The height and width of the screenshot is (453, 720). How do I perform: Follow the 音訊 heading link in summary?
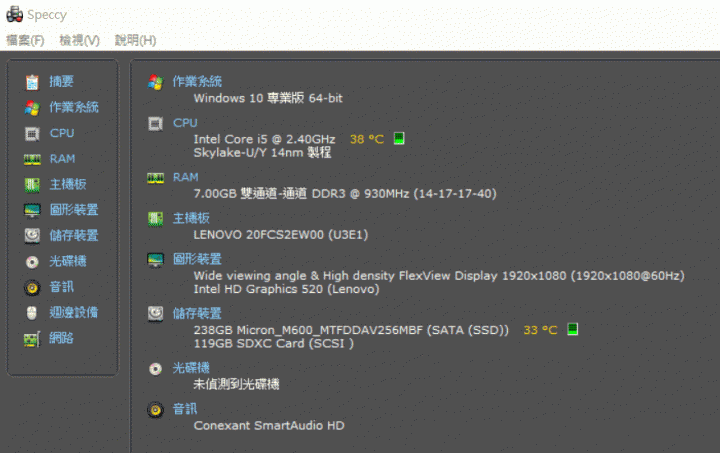click(x=185, y=408)
